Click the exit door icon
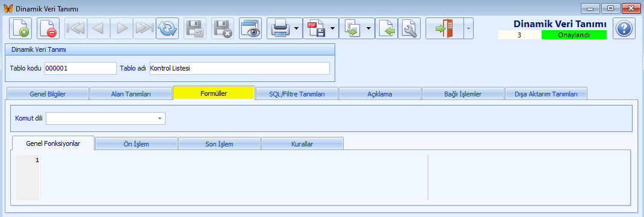Image resolution: width=644 pixels, height=217 pixels. click(x=444, y=28)
